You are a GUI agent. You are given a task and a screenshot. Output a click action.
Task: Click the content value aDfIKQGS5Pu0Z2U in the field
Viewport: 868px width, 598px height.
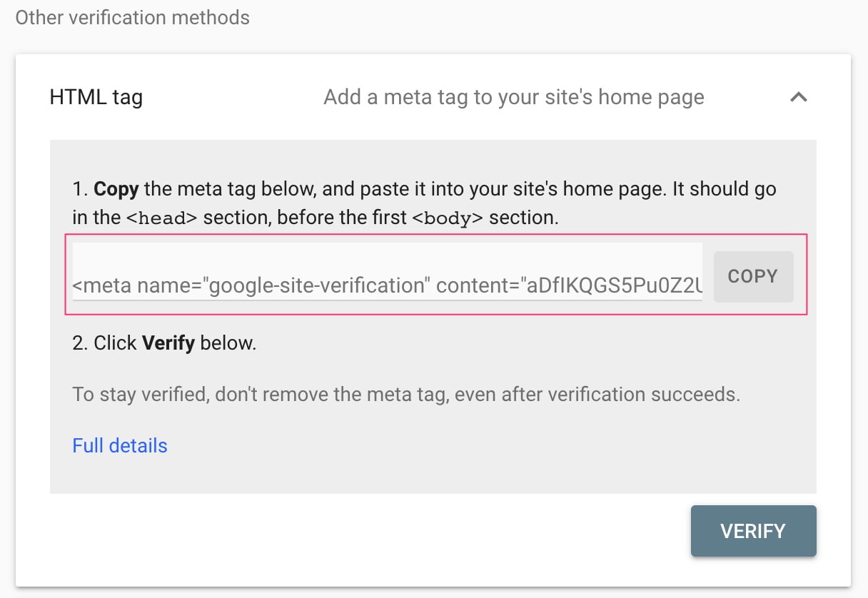click(x=614, y=286)
